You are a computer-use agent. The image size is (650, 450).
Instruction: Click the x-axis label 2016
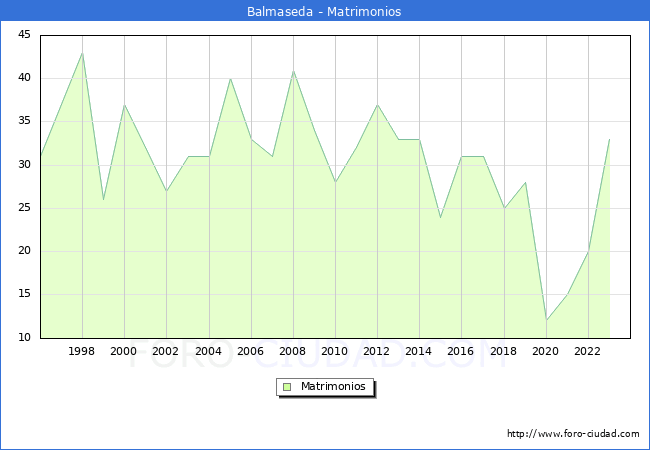(x=461, y=351)
